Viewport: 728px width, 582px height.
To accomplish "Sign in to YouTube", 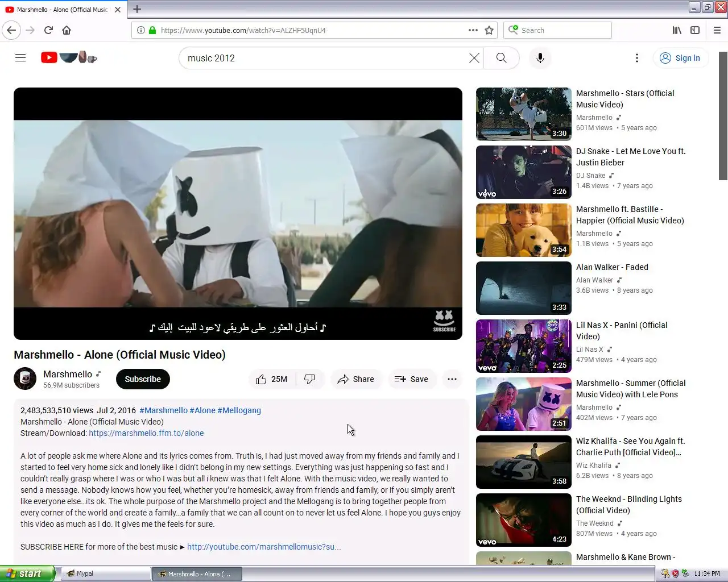I will pos(680,58).
